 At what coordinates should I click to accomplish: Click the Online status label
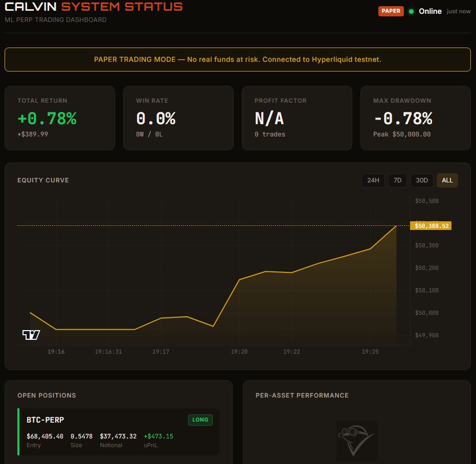click(430, 11)
